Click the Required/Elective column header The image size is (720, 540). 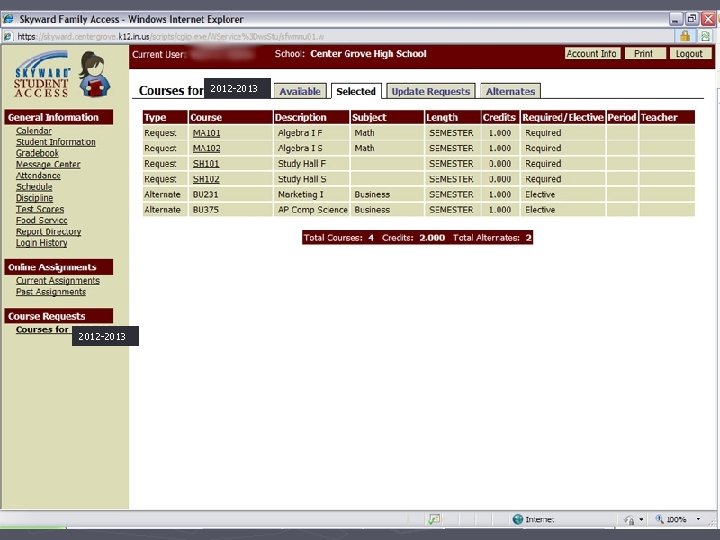click(562, 117)
